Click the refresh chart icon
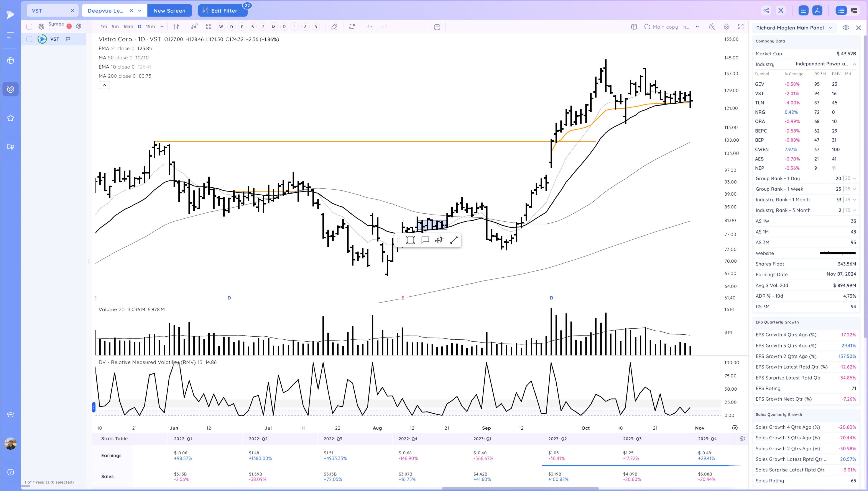The image size is (868, 491). [352, 27]
